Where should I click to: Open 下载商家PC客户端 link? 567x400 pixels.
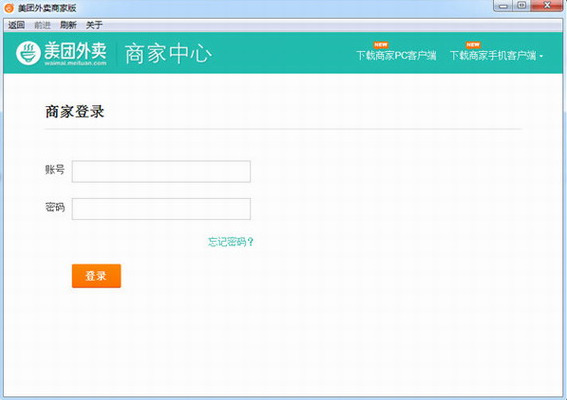396,56
